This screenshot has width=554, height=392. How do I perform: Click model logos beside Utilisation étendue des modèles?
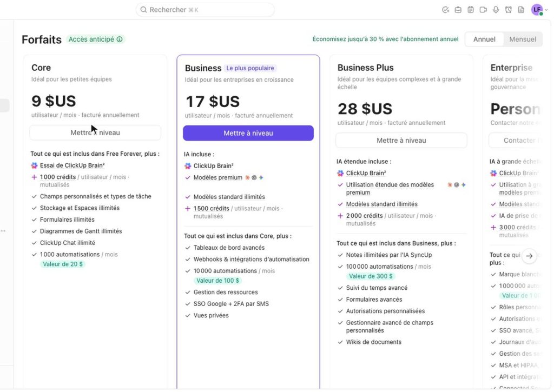pyautogui.click(x=457, y=185)
